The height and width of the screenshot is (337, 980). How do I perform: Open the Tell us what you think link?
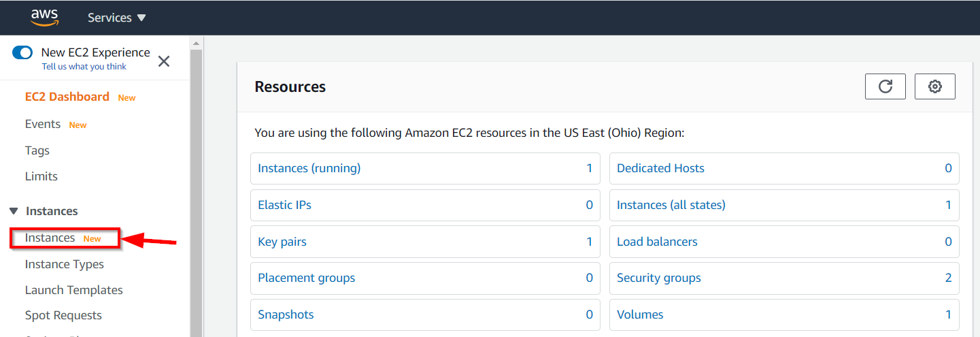point(84,67)
